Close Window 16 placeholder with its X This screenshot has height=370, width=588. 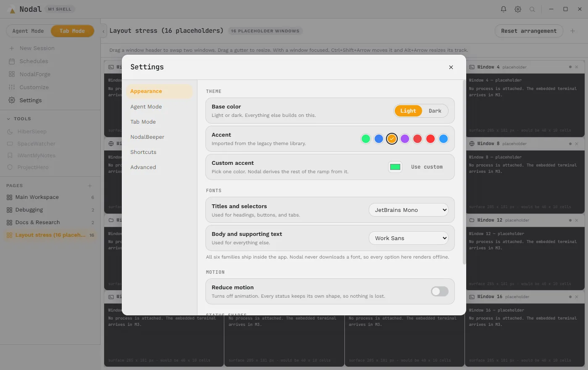coord(577,297)
